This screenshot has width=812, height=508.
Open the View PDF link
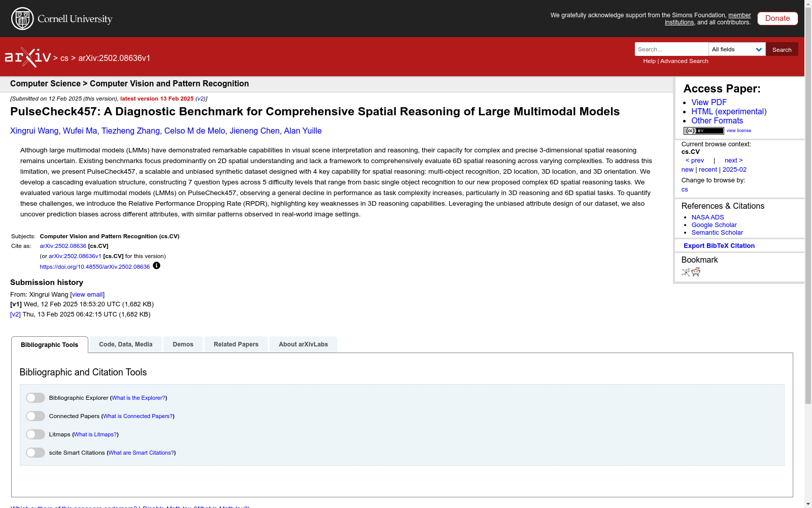709,102
